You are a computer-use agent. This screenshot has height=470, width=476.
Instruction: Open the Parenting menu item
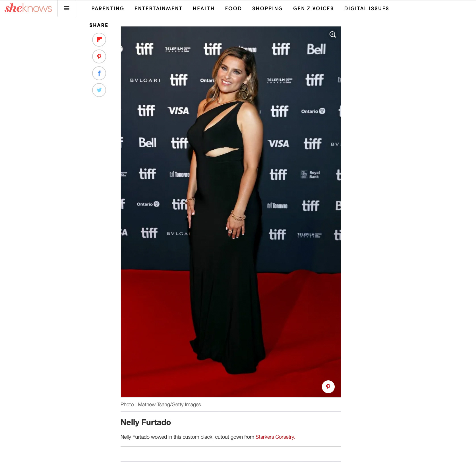pos(108,9)
